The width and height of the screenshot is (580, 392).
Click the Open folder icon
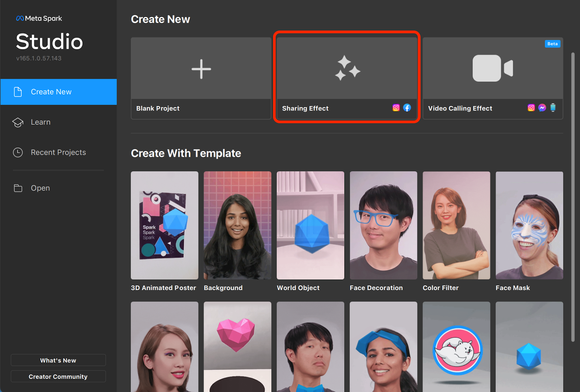18,188
